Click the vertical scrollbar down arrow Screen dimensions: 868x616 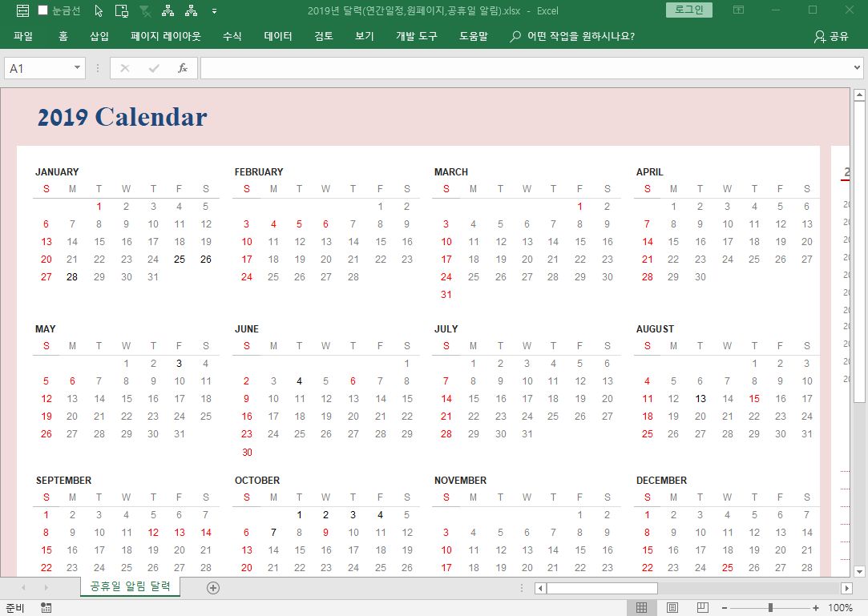(x=859, y=571)
